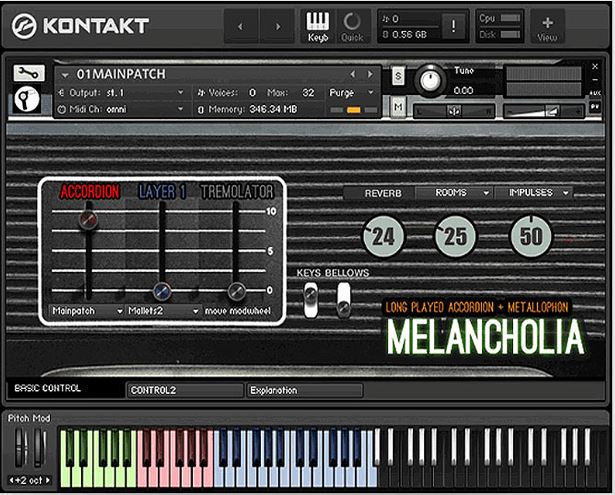
Task: Click the MELANCHOLIA title
Action: [486, 337]
